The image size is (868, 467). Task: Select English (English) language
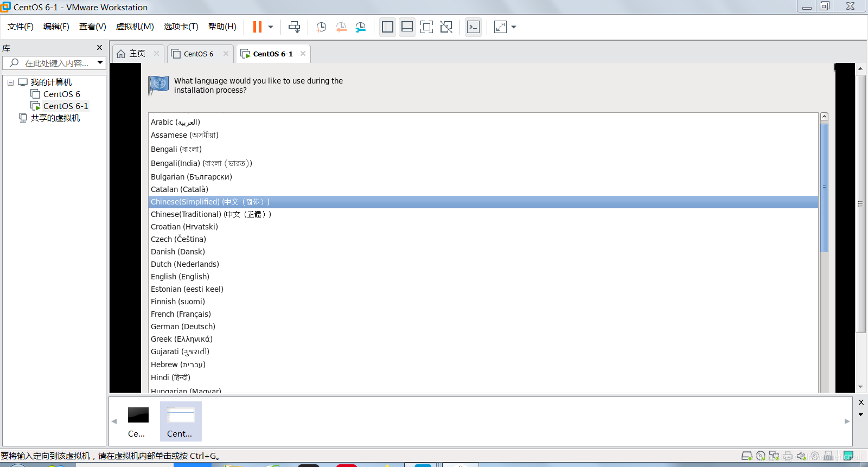pos(483,277)
